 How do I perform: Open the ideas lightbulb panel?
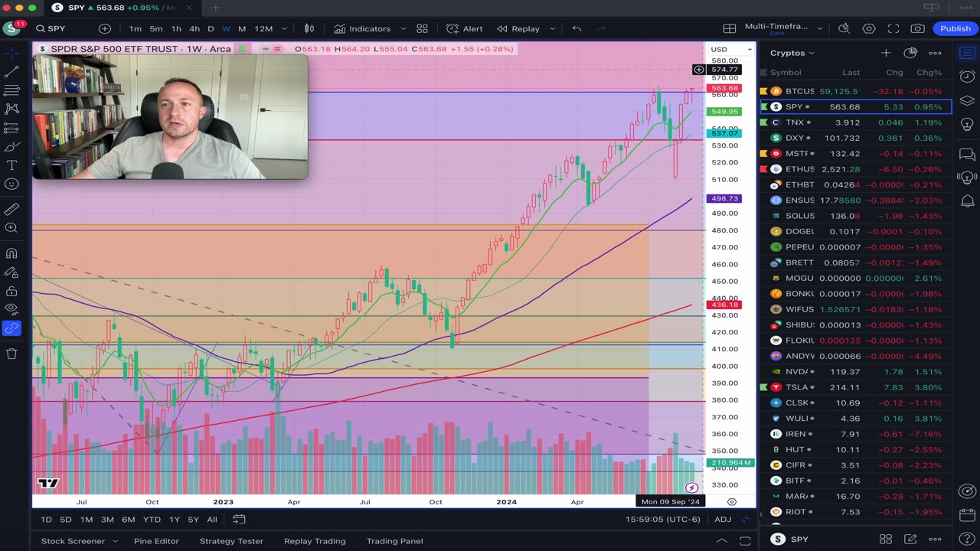[967, 124]
